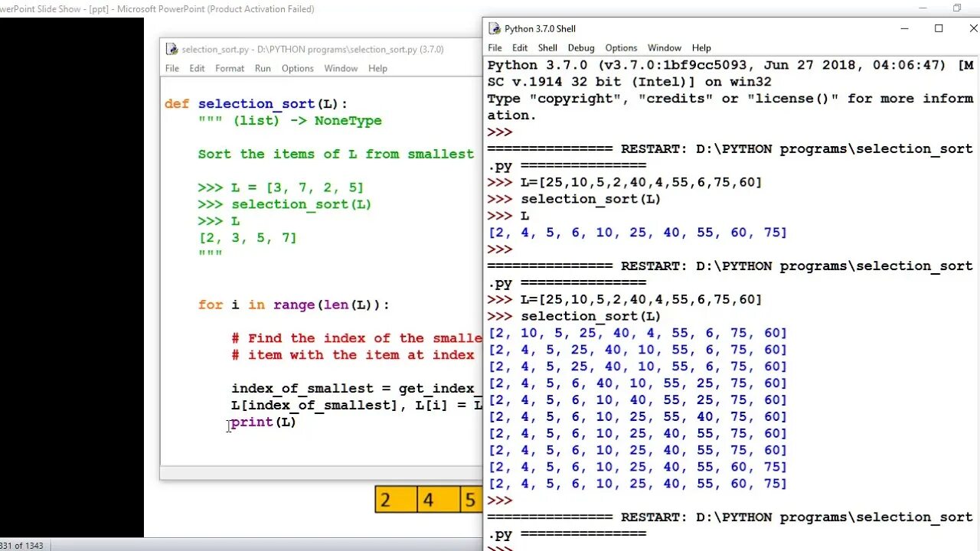Click shell output '[2, 10, 5, 25, 40, 4, 55, 6, 75, 60]'
The width and height of the screenshot is (980, 551).
pyautogui.click(x=638, y=333)
